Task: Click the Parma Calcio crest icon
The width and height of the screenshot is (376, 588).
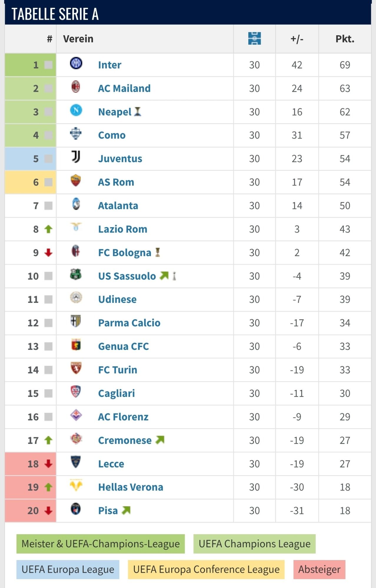Action: [76, 321]
